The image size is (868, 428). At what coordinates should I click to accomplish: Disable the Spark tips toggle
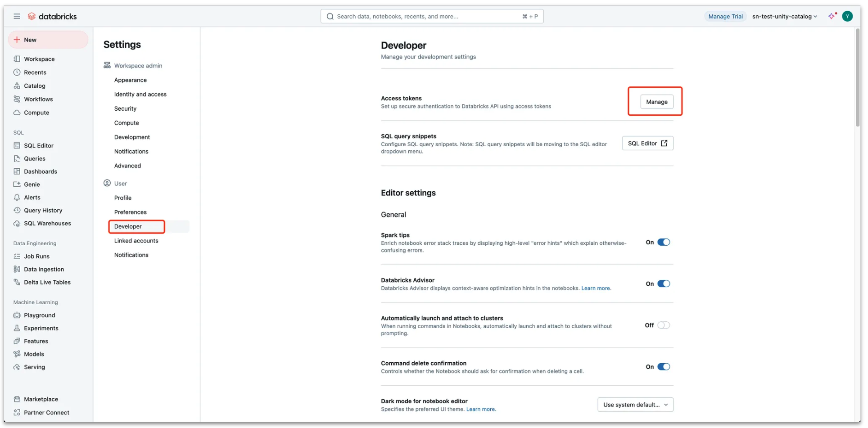(663, 243)
